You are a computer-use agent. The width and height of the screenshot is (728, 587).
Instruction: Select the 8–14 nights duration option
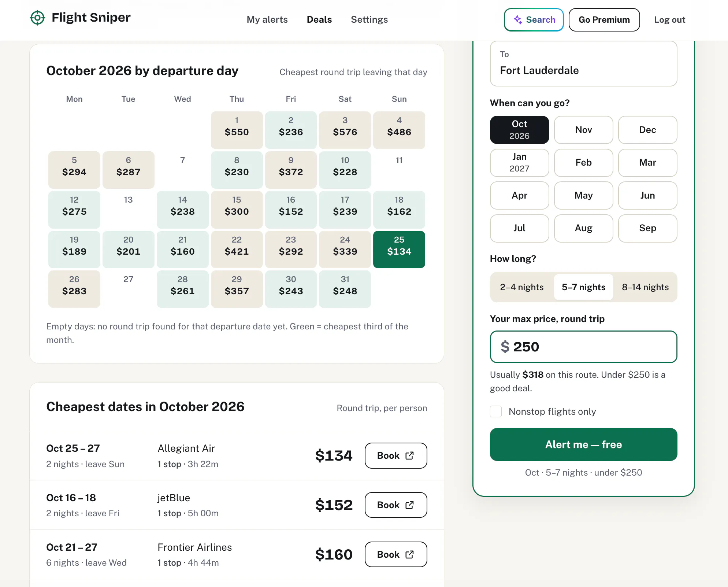(645, 287)
